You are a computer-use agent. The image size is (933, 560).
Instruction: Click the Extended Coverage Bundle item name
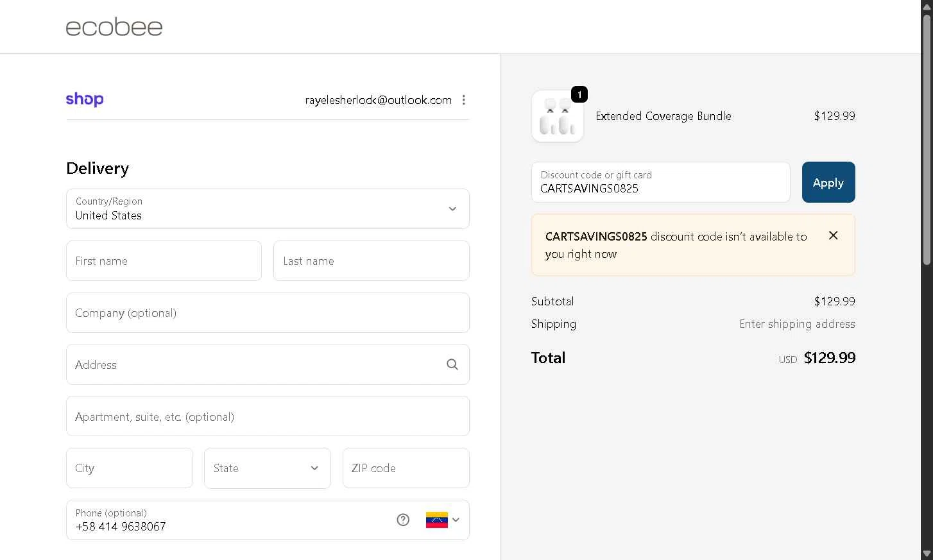tap(663, 116)
